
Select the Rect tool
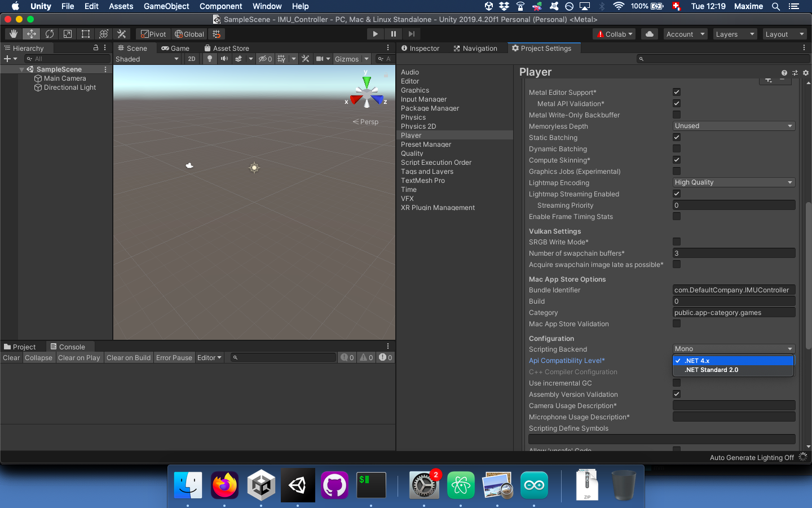[86, 34]
